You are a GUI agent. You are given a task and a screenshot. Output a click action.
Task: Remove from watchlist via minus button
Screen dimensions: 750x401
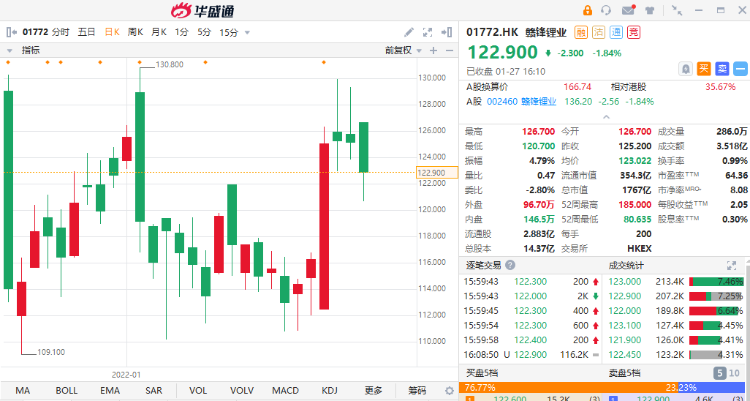(740, 69)
